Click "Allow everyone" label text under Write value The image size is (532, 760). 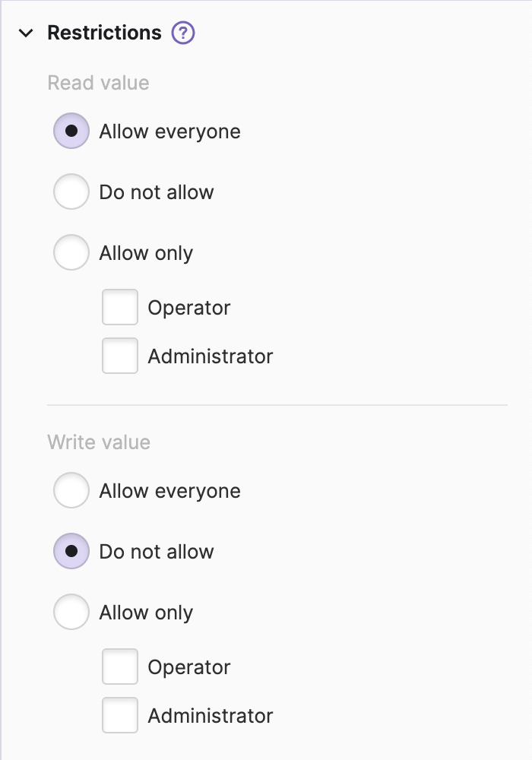tap(169, 492)
